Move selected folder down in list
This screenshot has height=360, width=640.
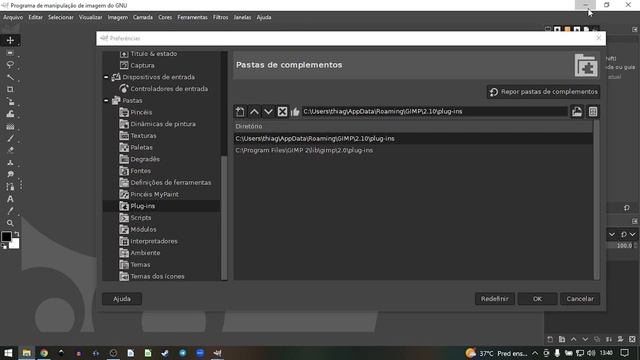pyautogui.click(x=268, y=112)
